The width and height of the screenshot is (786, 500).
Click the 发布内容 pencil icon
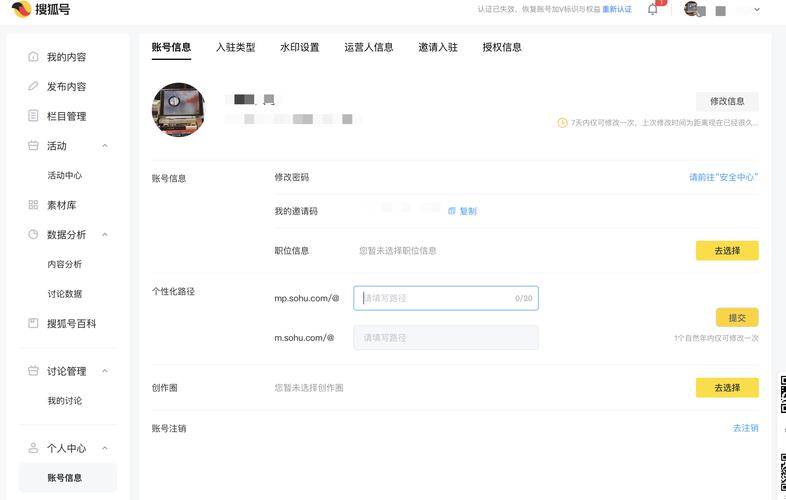point(33,86)
